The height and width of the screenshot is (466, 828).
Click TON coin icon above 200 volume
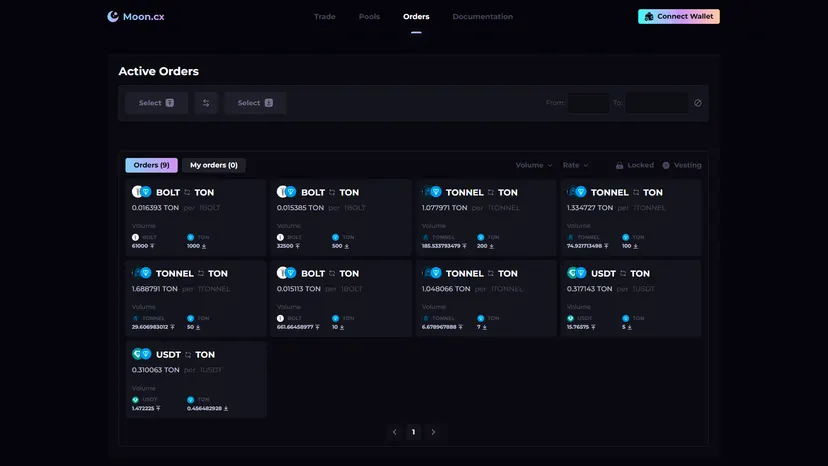[481, 237]
